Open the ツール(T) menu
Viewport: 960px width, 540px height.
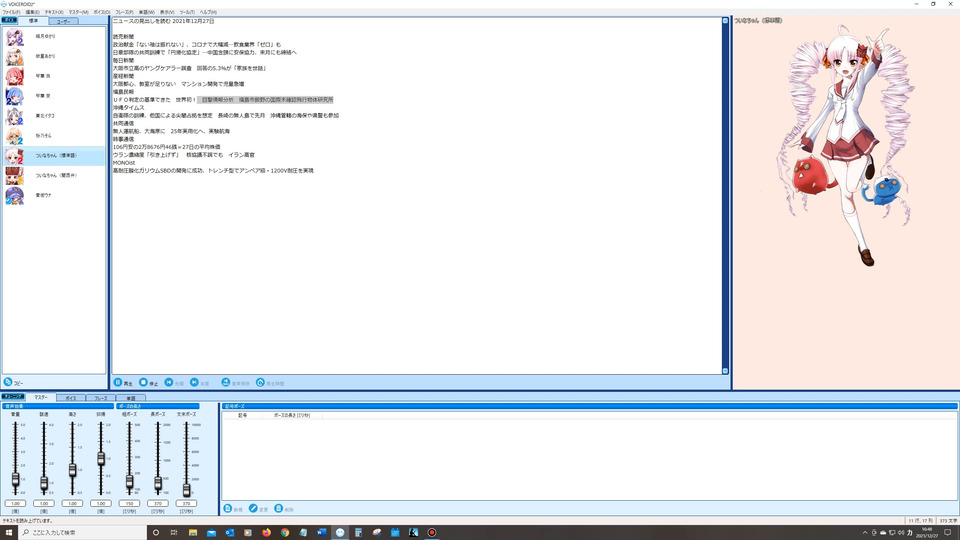187,12
